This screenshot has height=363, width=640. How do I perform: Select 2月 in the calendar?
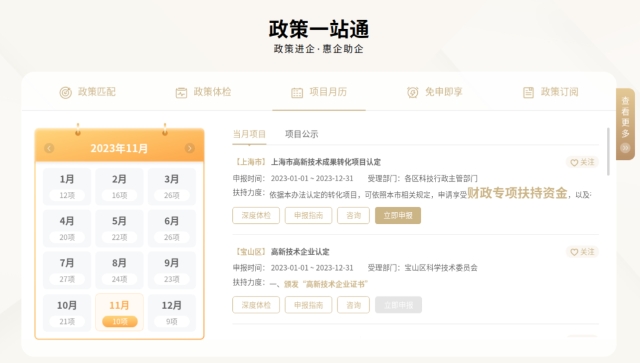pos(119,187)
